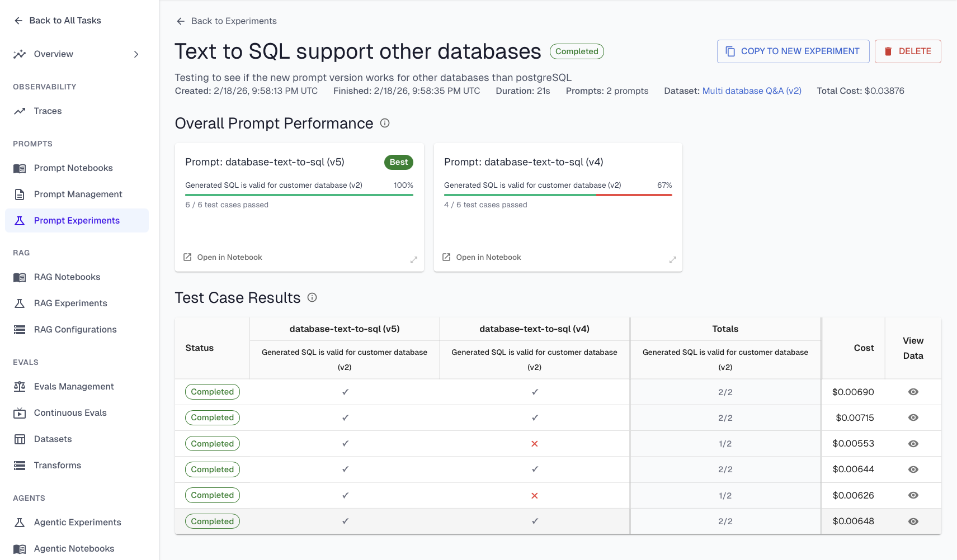The width and height of the screenshot is (957, 560).
Task: Expand the Overview menu chevron
Action: click(x=136, y=54)
